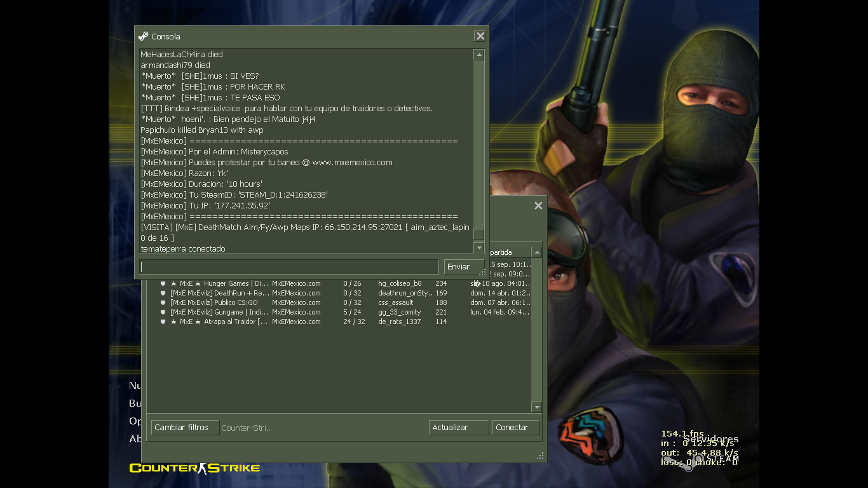Viewport: 868px width, 488px height.
Task: Open Cambiar filtros in server browser
Action: pyautogui.click(x=185, y=428)
